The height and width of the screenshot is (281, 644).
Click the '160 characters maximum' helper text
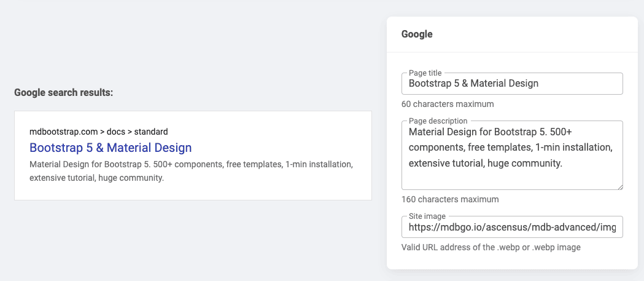pos(450,199)
